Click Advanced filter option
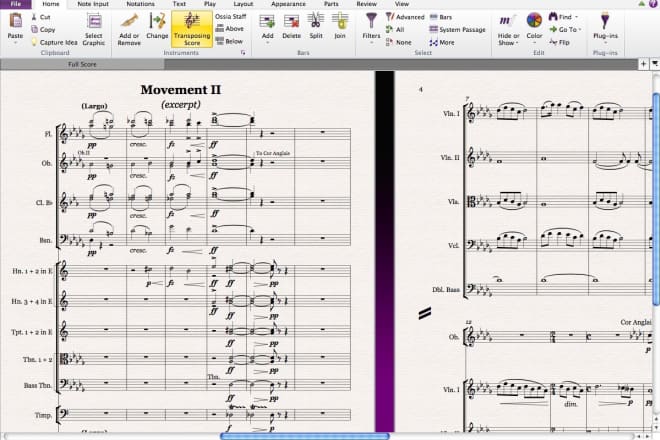Viewport: 660px width, 440px height. [405, 17]
